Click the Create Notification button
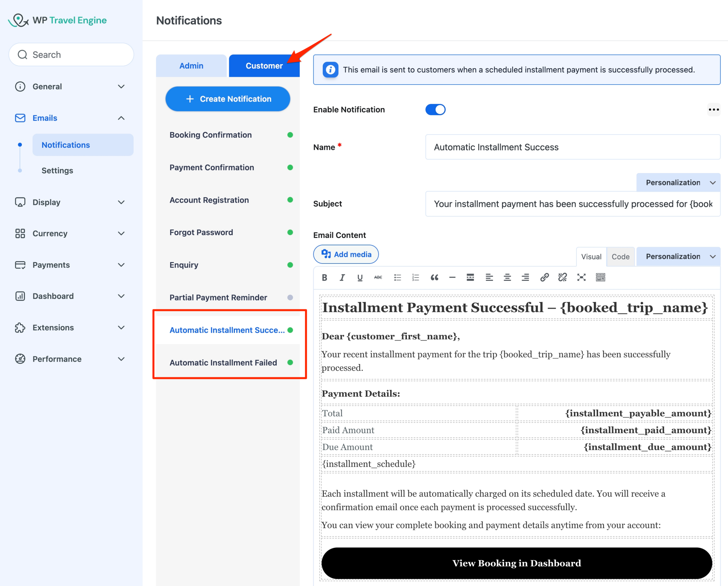This screenshot has height=586, width=728. pos(228,99)
